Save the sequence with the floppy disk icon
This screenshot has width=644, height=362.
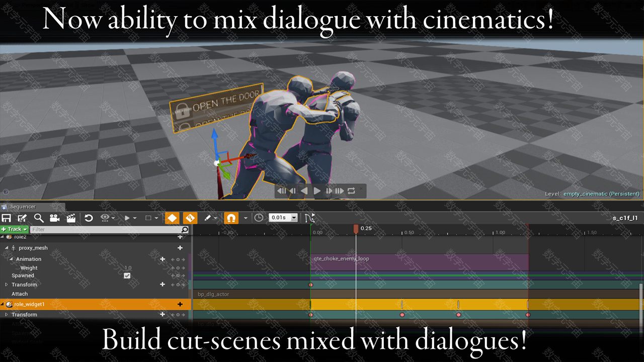[x=6, y=218]
